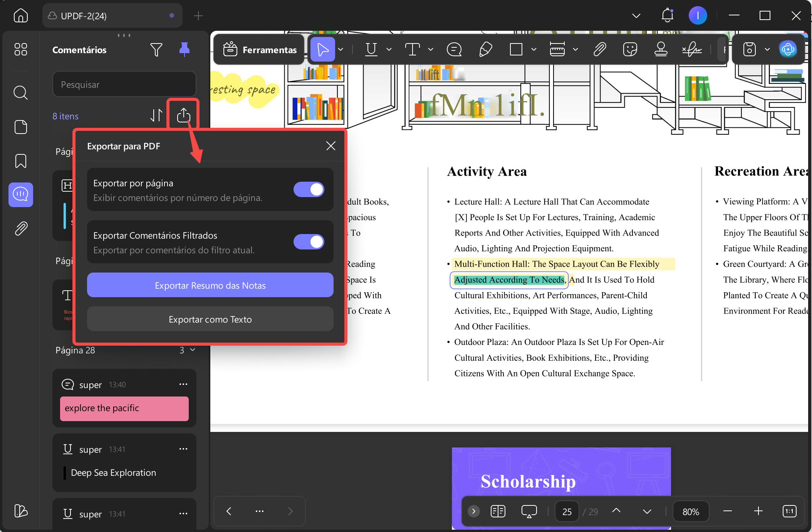Open options for 'Deep Sea Exploration' comment
This screenshot has width=812, height=532.
click(183, 449)
